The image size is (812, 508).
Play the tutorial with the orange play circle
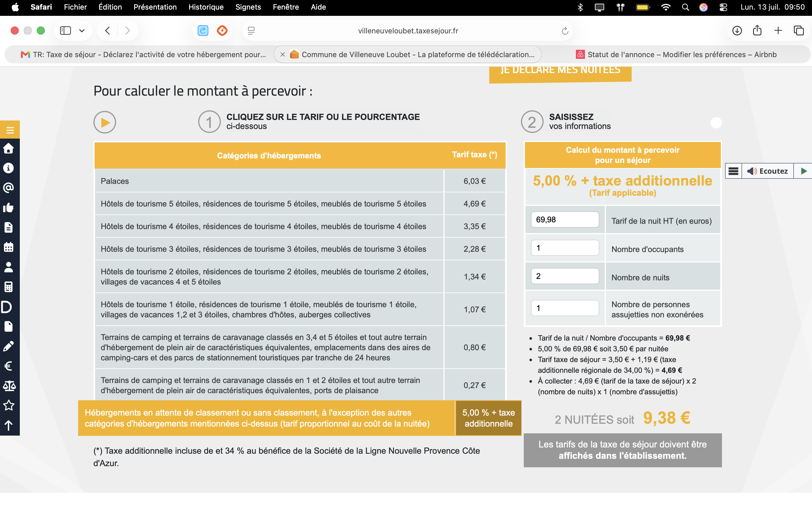(104, 122)
